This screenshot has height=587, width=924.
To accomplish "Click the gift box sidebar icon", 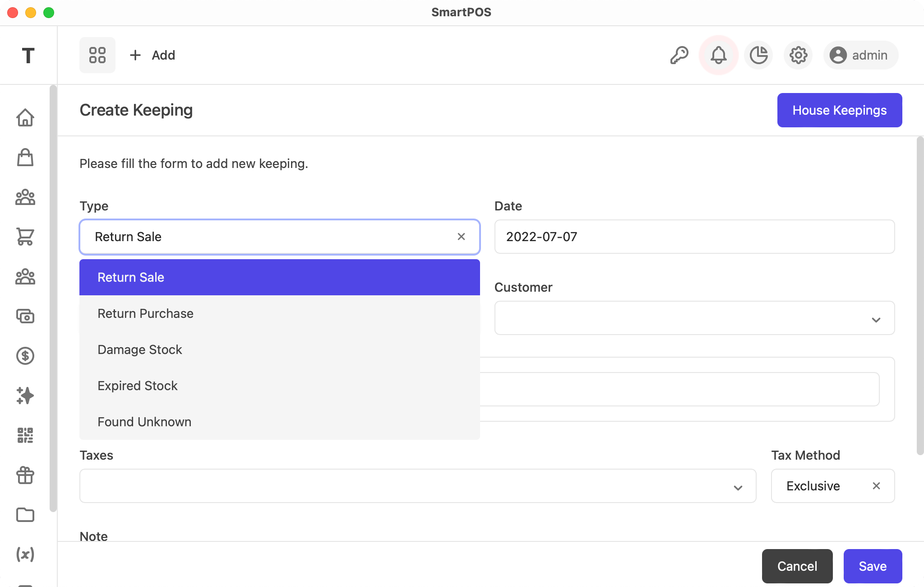I will click(25, 475).
